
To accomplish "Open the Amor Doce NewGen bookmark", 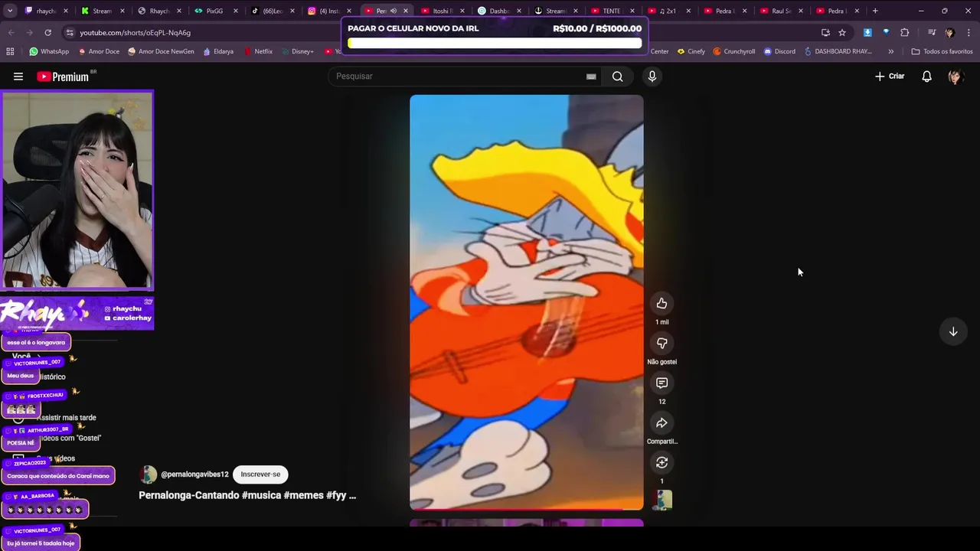I will coord(161,51).
